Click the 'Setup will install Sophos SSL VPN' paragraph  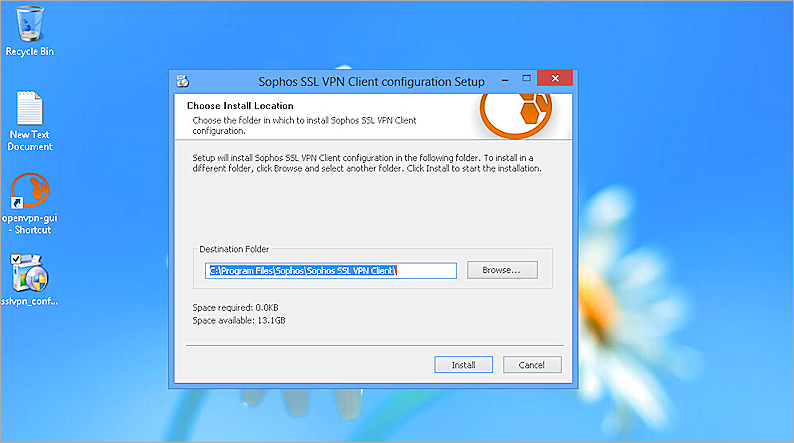367,163
